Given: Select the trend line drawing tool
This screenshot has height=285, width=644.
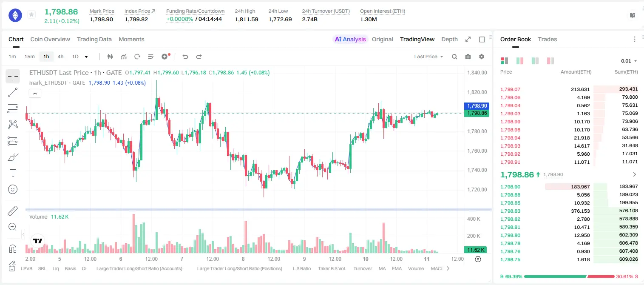Looking at the screenshot, I should (x=13, y=92).
